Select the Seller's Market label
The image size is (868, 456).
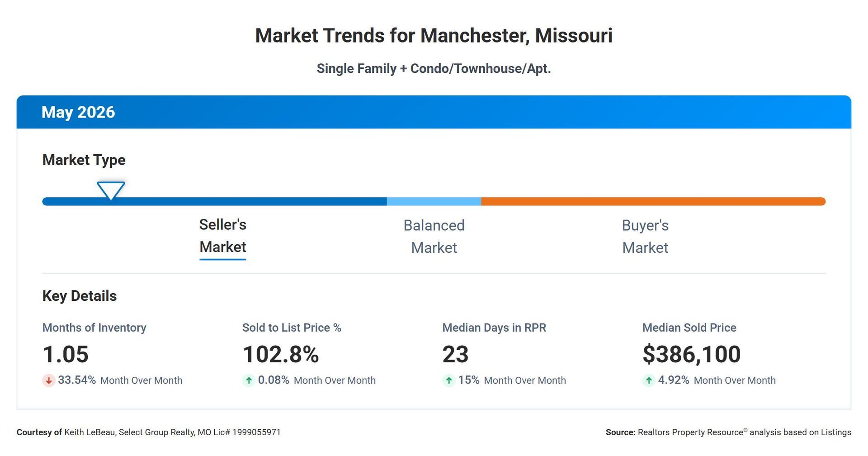coord(223,236)
